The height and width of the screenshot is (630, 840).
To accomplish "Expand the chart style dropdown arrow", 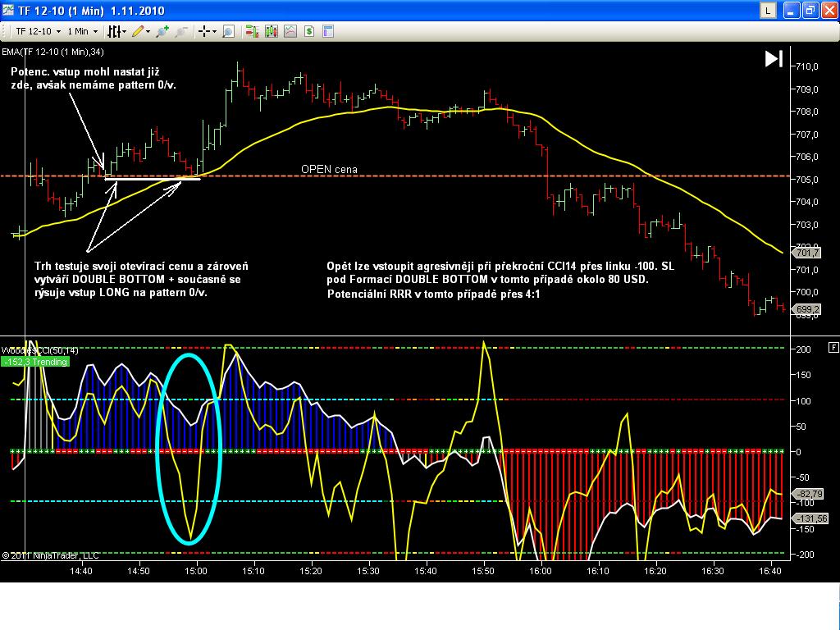I will click(125, 32).
